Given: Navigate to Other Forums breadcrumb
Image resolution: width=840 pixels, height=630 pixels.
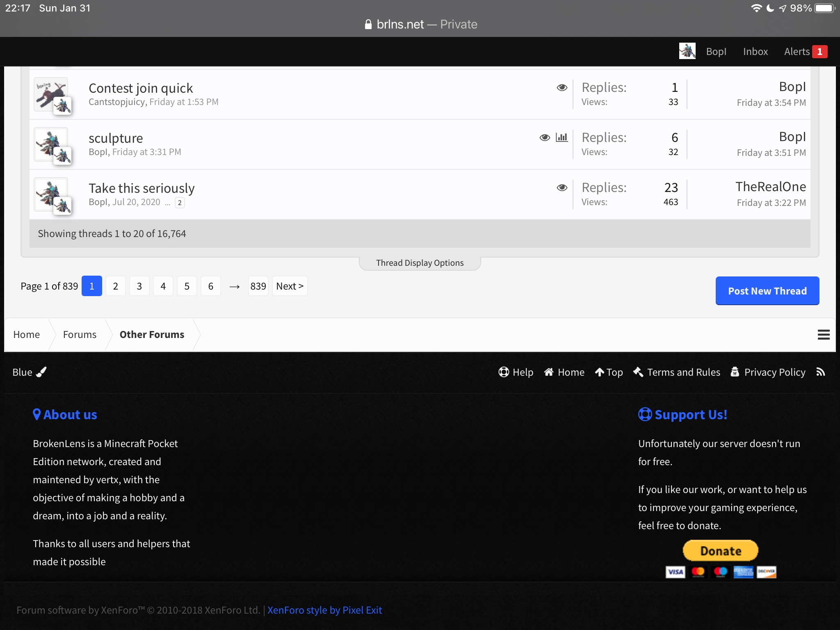Looking at the screenshot, I should click(x=152, y=335).
